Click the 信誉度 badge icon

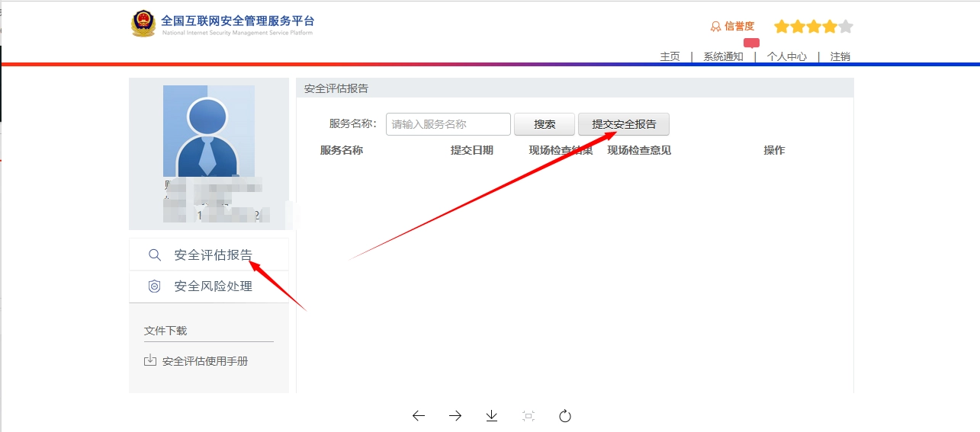tap(715, 27)
